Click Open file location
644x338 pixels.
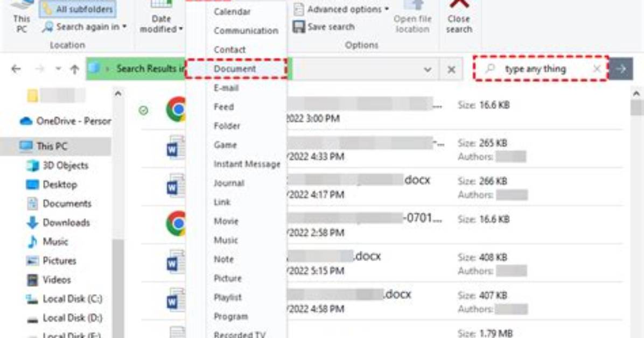click(412, 17)
